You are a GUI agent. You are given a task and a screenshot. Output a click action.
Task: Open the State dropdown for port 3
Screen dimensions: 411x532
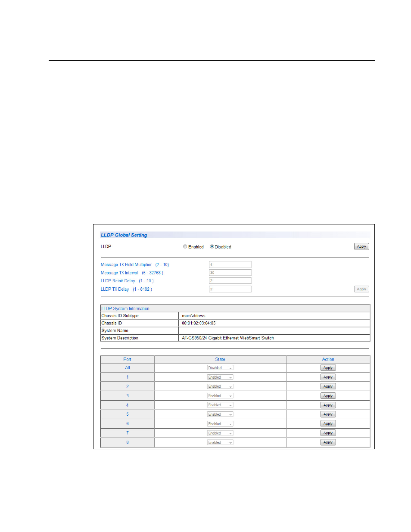(220, 396)
